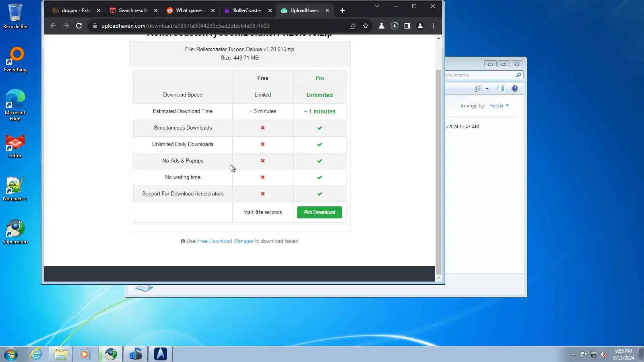Click the 'Unlimited' Pro download speed cell
The height and width of the screenshot is (362, 644).
(x=320, y=95)
